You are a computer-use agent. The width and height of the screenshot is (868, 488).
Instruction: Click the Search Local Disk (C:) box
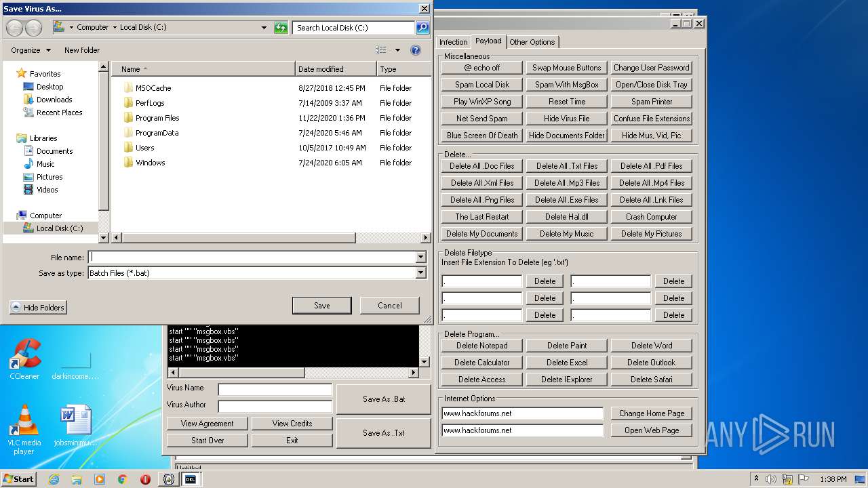pyautogui.click(x=354, y=28)
